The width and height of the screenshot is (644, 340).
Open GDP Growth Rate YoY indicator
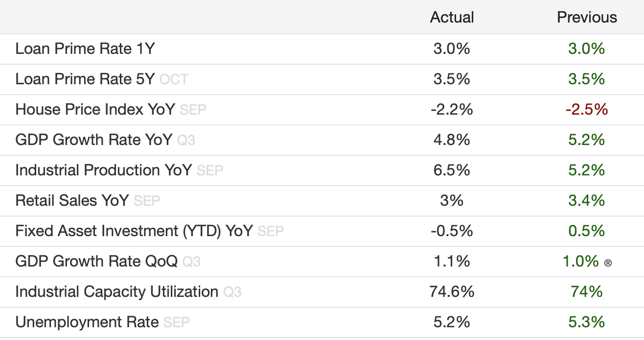coord(93,140)
